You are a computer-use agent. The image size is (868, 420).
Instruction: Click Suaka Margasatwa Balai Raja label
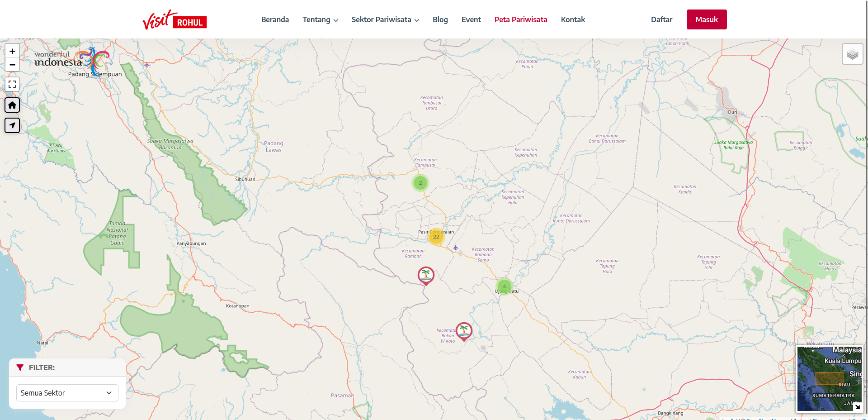733,145
